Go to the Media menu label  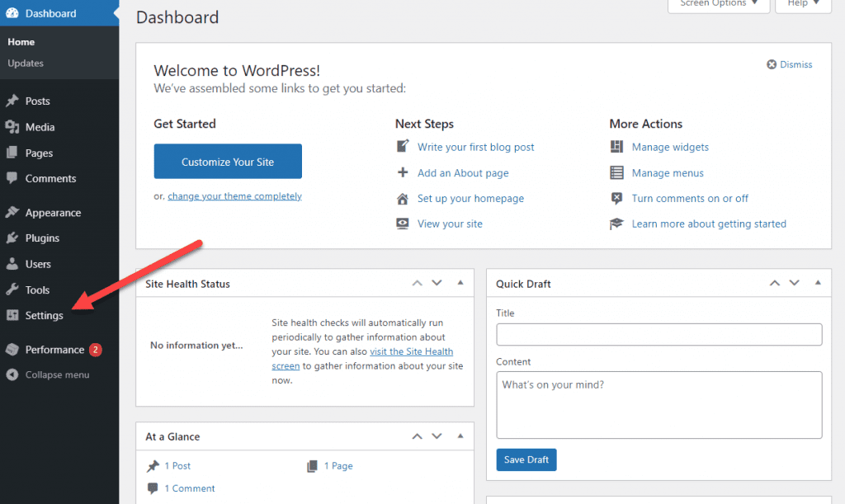coord(40,127)
